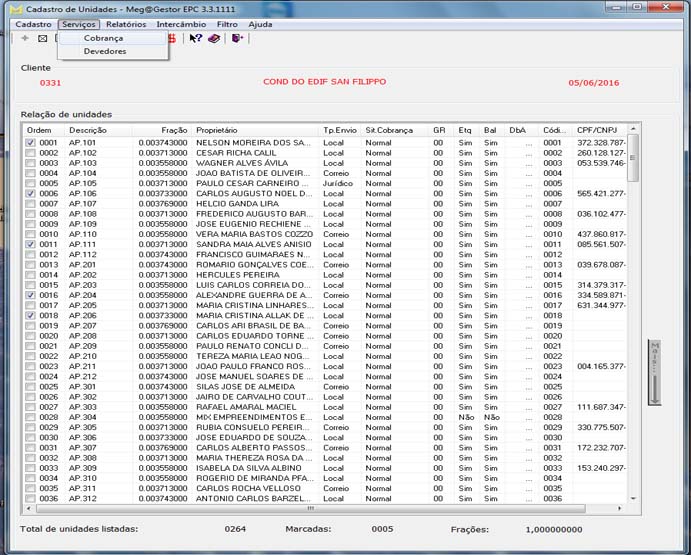Image resolution: width=691 pixels, height=555 pixels.
Task: Tick the checkbox for unit 0020
Action: [x=31, y=336]
